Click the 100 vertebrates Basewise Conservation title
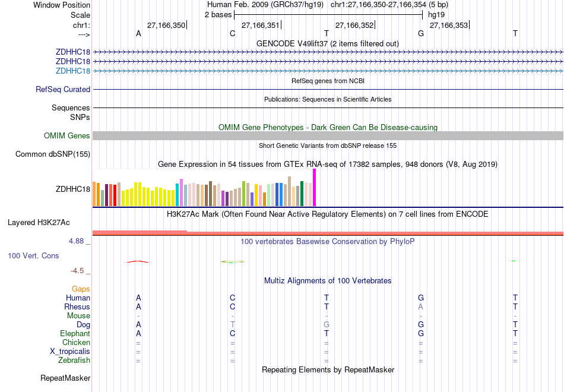This screenshot has height=392, width=564. pyautogui.click(x=328, y=241)
